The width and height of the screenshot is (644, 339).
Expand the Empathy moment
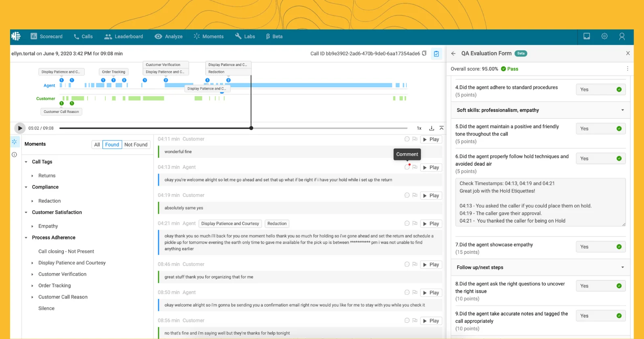coord(32,226)
